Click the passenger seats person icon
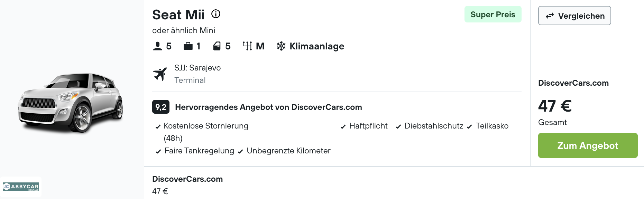Image resolution: width=644 pixels, height=199 pixels. (x=158, y=46)
